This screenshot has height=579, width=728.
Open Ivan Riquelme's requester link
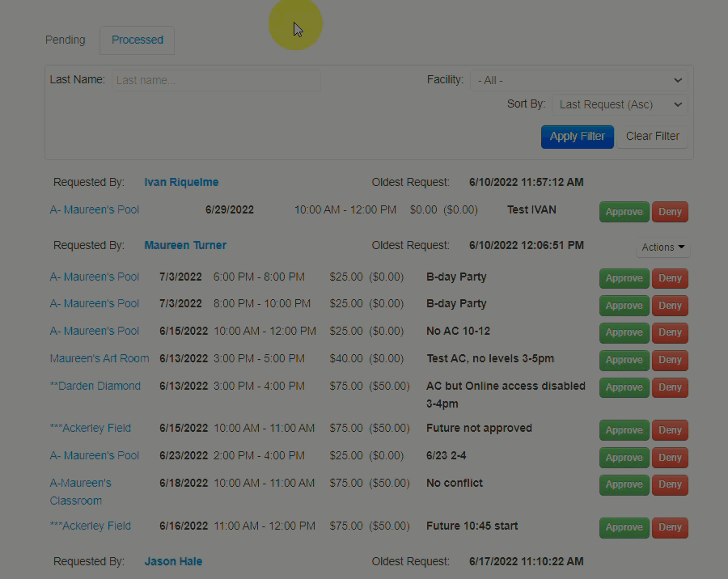(181, 182)
